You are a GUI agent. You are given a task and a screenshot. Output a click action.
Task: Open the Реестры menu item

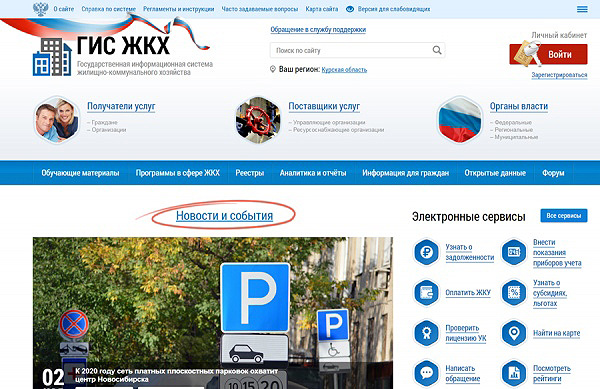(x=249, y=173)
